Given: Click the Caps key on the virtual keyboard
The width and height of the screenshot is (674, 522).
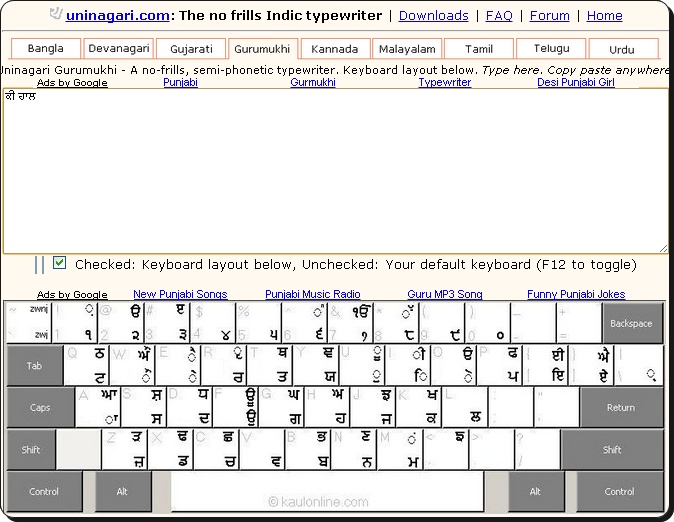Looking at the screenshot, I should [x=40, y=407].
